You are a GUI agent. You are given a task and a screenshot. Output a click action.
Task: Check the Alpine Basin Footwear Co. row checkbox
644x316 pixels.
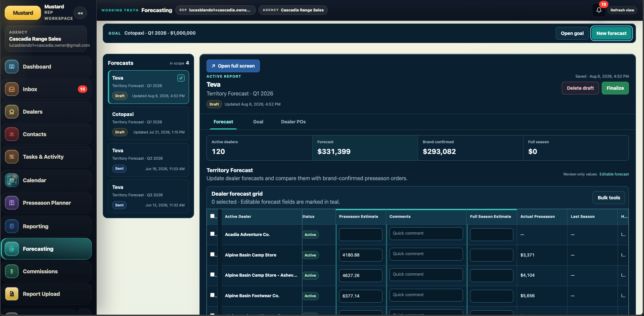(x=212, y=295)
